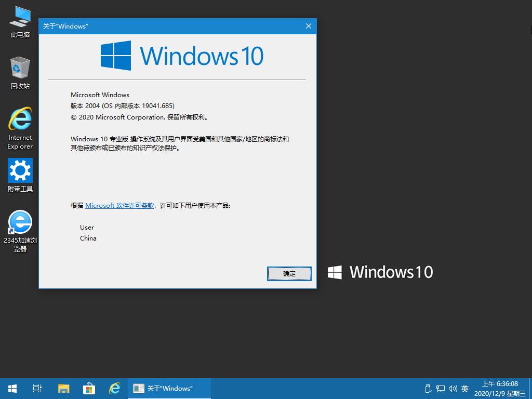Click the organization text 'China'

pyautogui.click(x=88, y=238)
